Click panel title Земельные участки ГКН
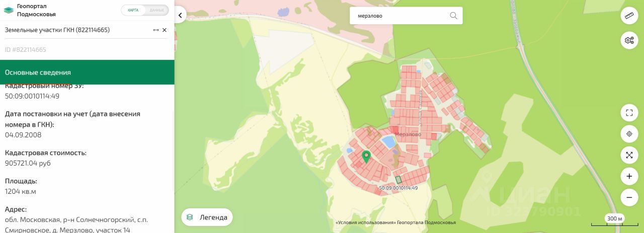Image resolution: width=644 pixels, height=233 pixels. pos(57,30)
